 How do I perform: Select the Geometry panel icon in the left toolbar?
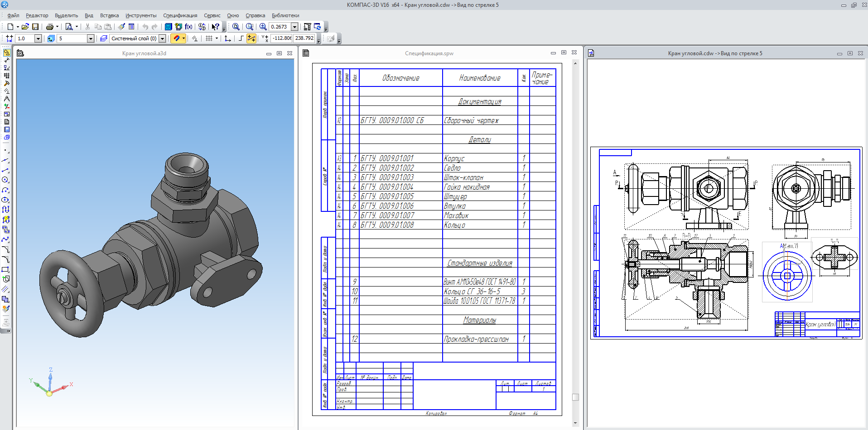[x=6, y=53]
